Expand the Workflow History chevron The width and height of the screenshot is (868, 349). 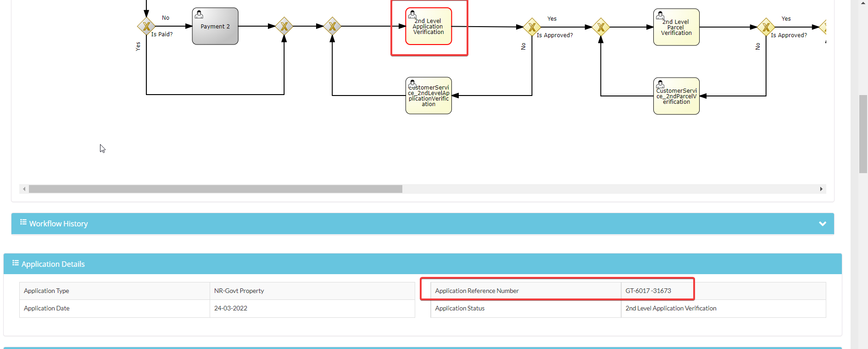pyautogui.click(x=822, y=224)
